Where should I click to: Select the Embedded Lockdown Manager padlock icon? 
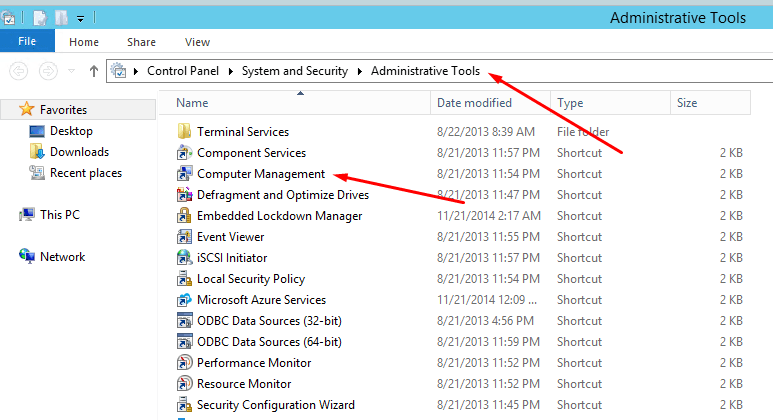[184, 215]
